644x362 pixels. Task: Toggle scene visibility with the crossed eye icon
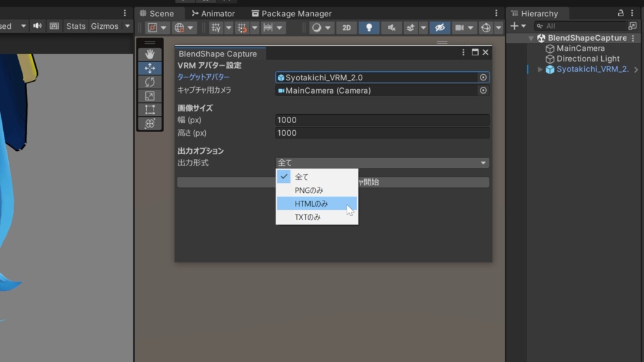click(440, 27)
